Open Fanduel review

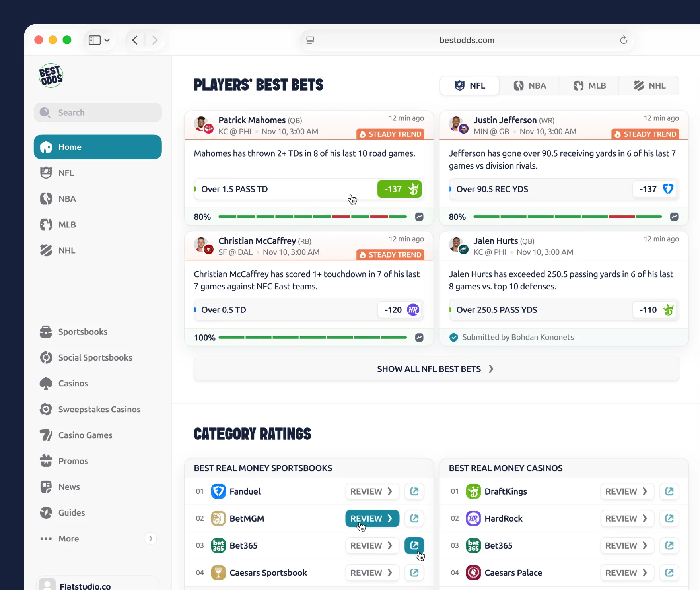pyautogui.click(x=372, y=491)
